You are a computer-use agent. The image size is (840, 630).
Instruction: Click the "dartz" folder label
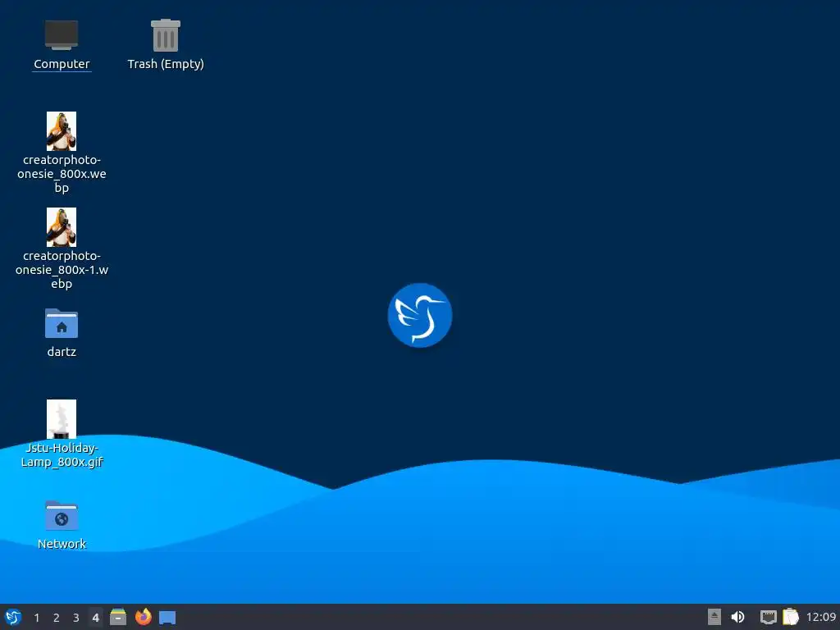[x=62, y=352]
